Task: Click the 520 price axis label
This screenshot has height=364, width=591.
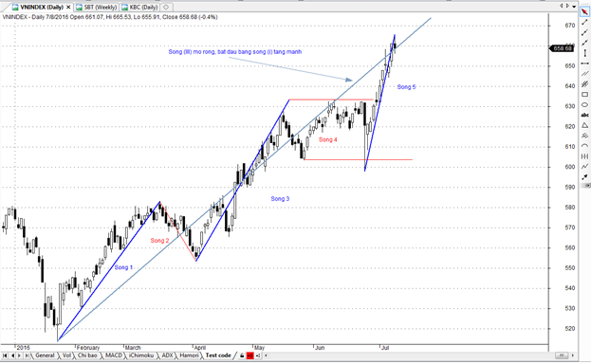Action: [570, 329]
